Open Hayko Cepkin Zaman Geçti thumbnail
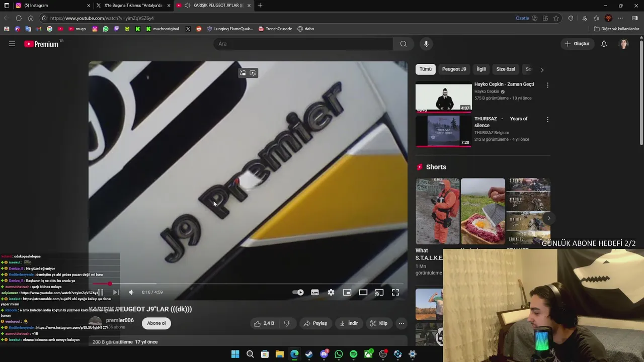Viewport: 644px width, 362px height. 444,97
